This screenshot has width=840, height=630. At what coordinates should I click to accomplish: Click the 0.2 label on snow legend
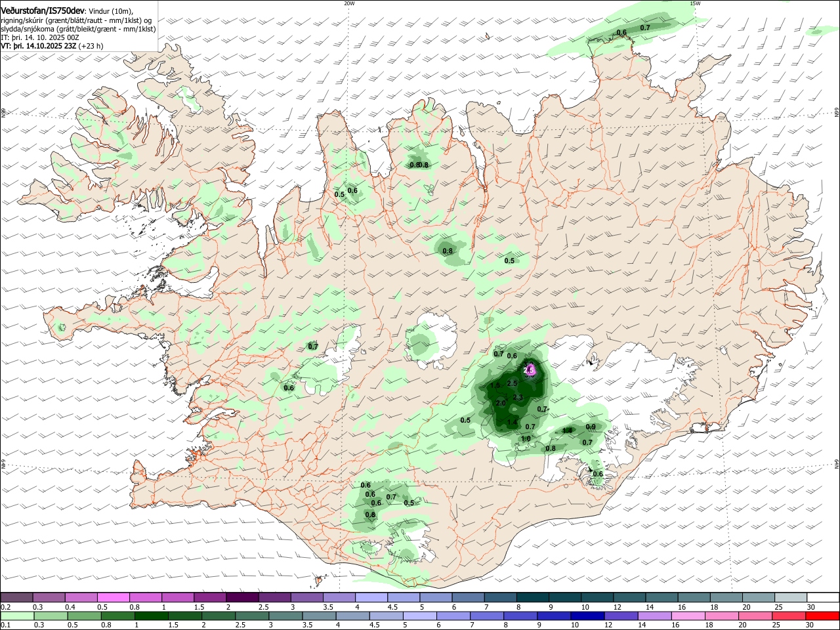[5, 608]
